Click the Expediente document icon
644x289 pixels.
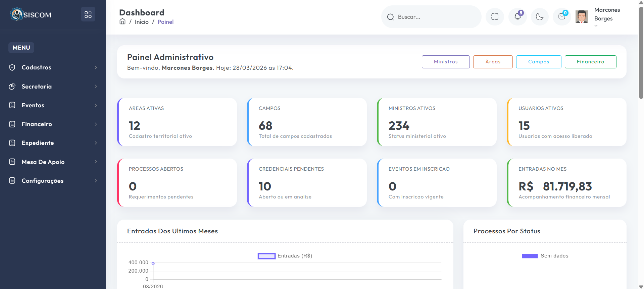click(x=12, y=143)
